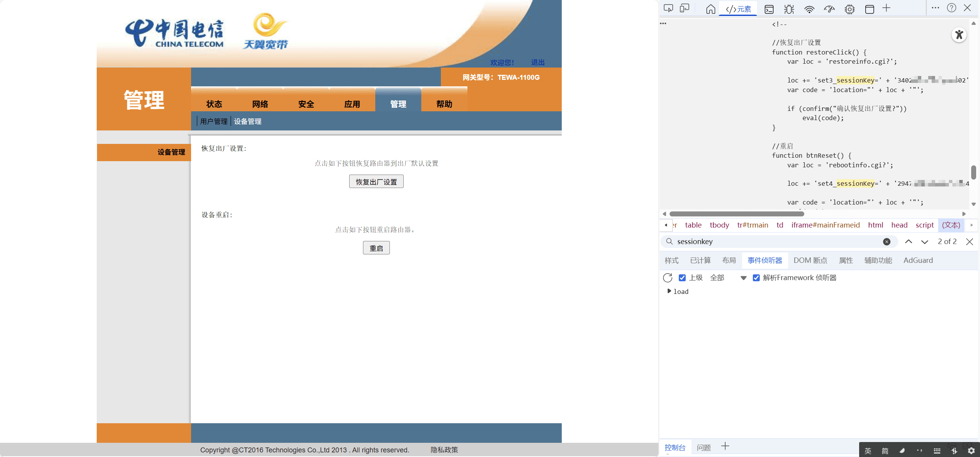Click the inspect element picker icon
This screenshot has width=980, height=457.
[668, 8]
